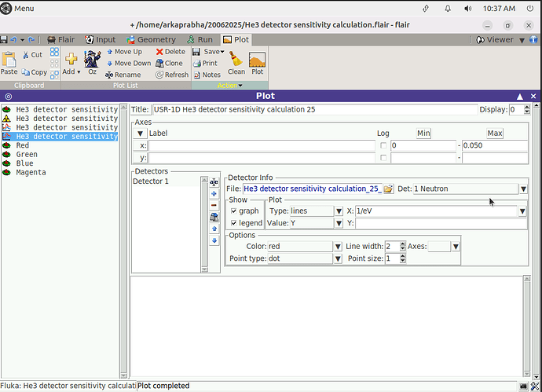
Task: Switch to the Flair tab
Action: (x=60, y=40)
